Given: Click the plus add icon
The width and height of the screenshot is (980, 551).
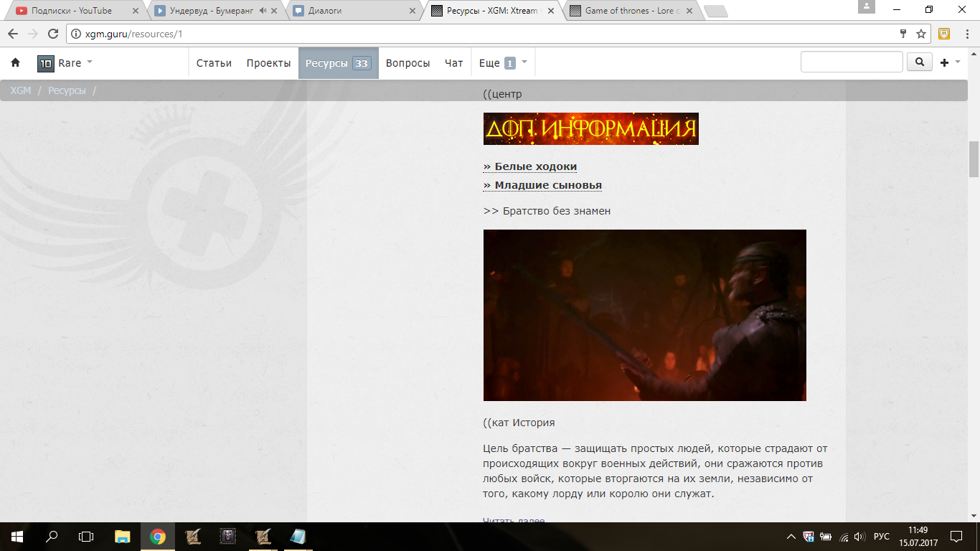Looking at the screenshot, I should tap(944, 63).
